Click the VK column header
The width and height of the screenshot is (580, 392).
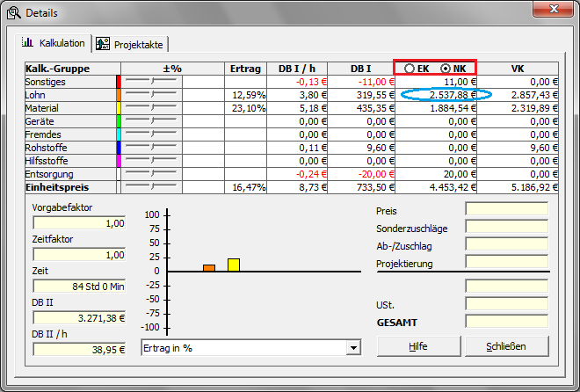[518, 69]
